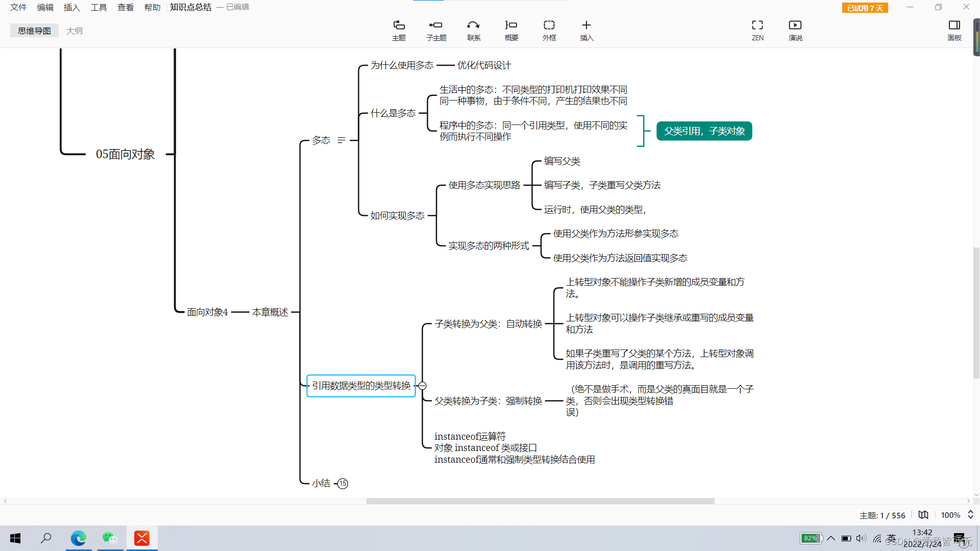Open the 编辑 menu
Image resolution: width=980 pixels, height=551 pixels.
click(x=45, y=7)
